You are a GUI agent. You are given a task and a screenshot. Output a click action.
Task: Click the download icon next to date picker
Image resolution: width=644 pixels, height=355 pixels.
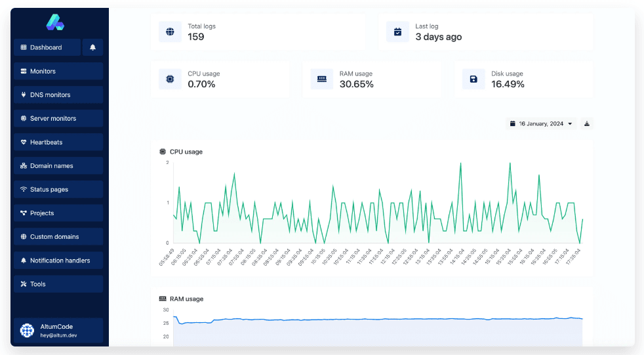(587, 123)
